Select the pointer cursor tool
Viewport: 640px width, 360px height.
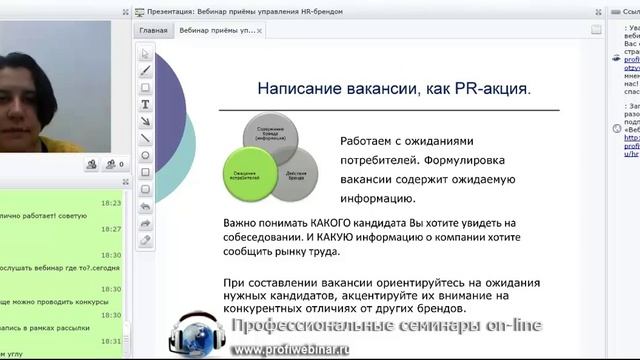click(x=145, y=54)
